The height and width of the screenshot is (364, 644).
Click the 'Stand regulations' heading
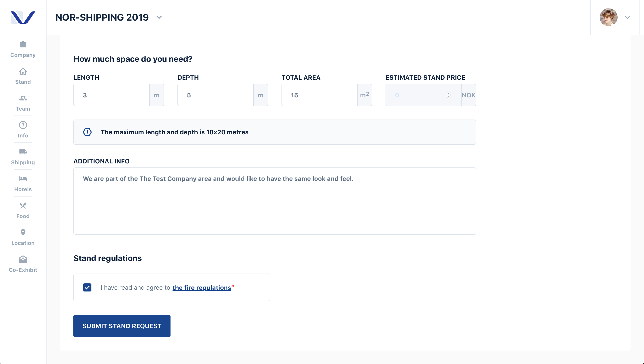107,258
